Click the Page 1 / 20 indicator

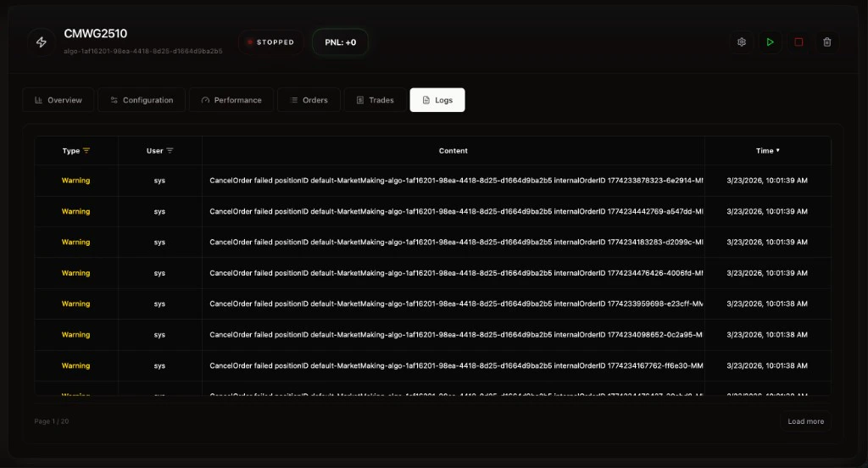52,421
